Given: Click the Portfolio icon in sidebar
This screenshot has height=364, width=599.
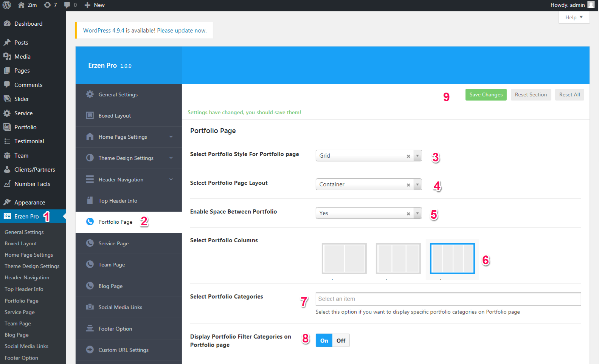Looking at the screenshot, I should (x=7, y=127).
